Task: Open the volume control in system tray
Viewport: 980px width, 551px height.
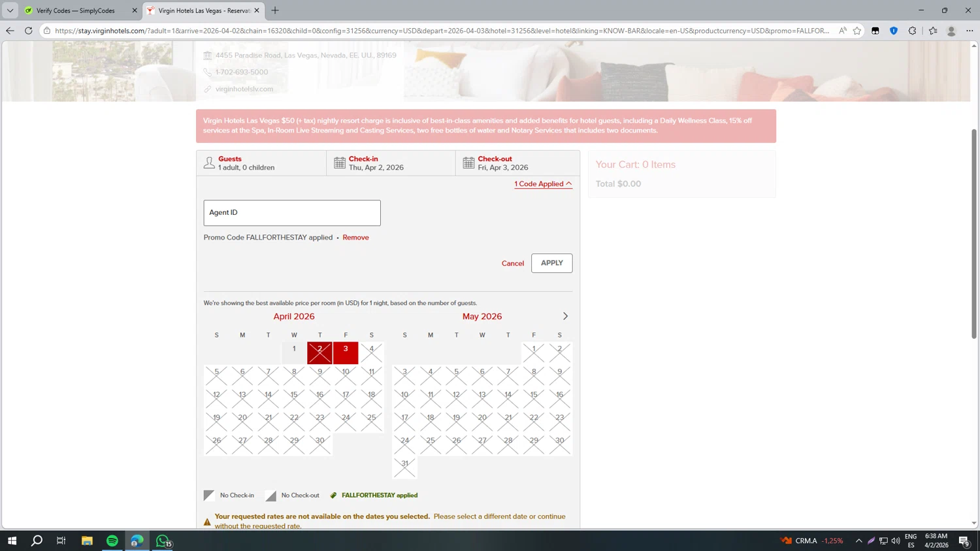Action: [896, 541]
